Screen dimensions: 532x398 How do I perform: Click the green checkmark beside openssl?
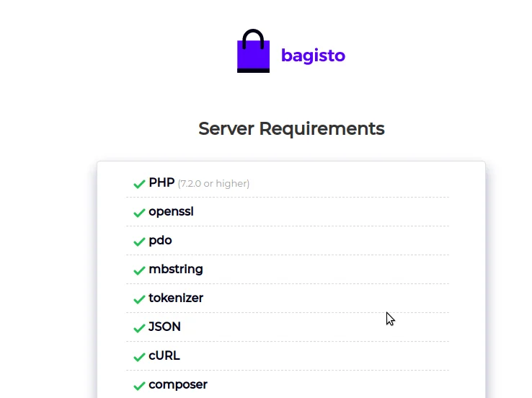click(x=139, y=213)
